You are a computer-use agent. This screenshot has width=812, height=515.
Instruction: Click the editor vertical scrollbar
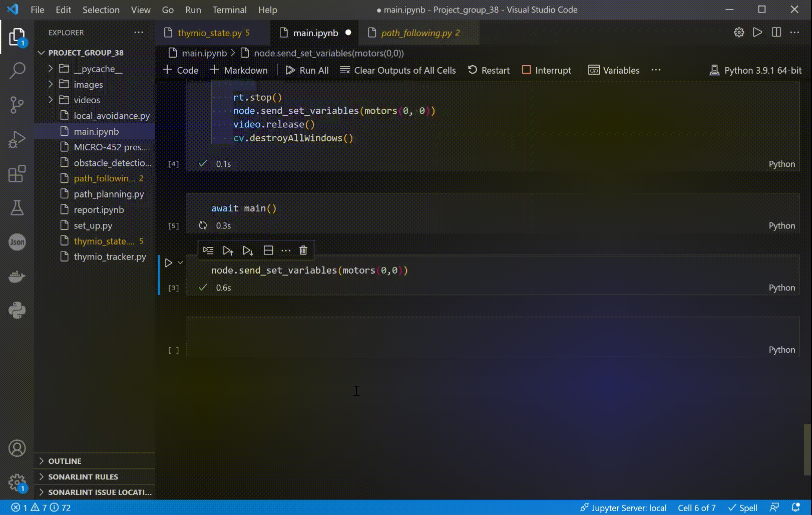point(807,450)
